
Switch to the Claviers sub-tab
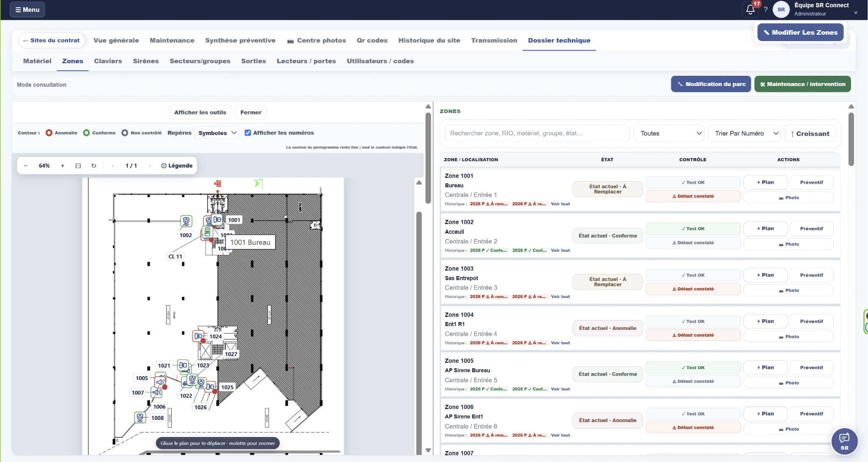[108, 61]
